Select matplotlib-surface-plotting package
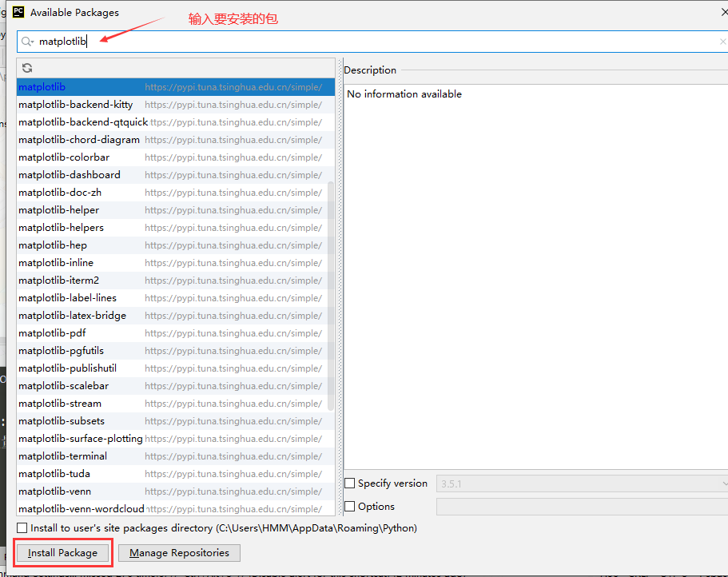Viewport: 728px width, 577px height. click(x=176, y=439)
